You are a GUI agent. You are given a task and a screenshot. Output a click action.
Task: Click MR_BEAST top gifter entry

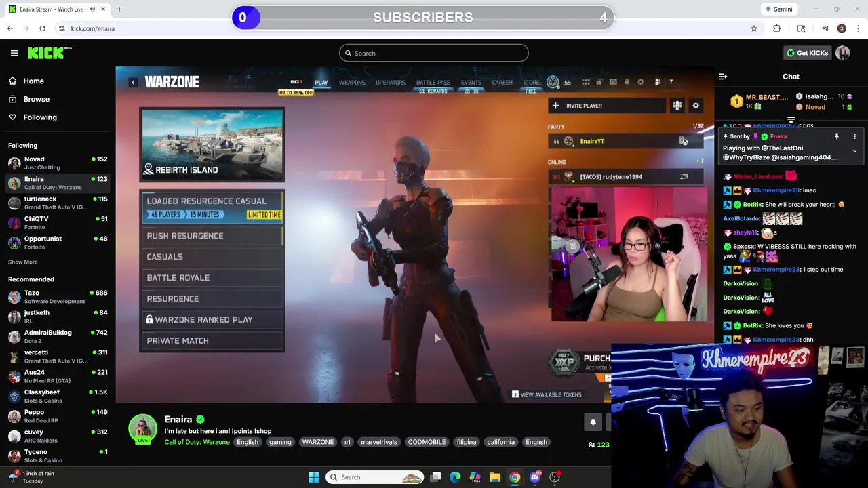point(760,102)
